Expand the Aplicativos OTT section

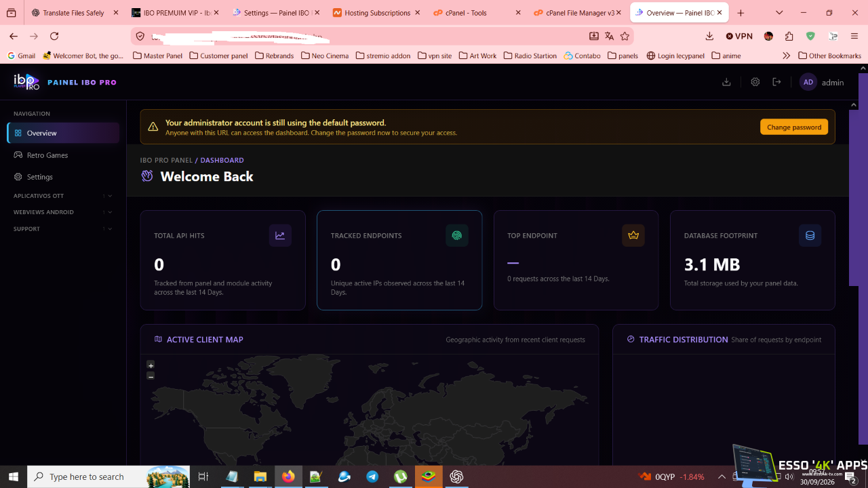pyautogui.click(x=63, y=196)
